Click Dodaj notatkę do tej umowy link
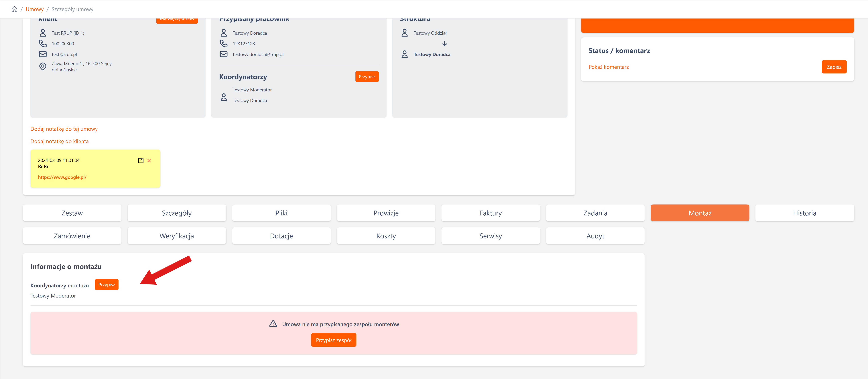The width and height of the screenshot is (868, 379). coord(64,129)
